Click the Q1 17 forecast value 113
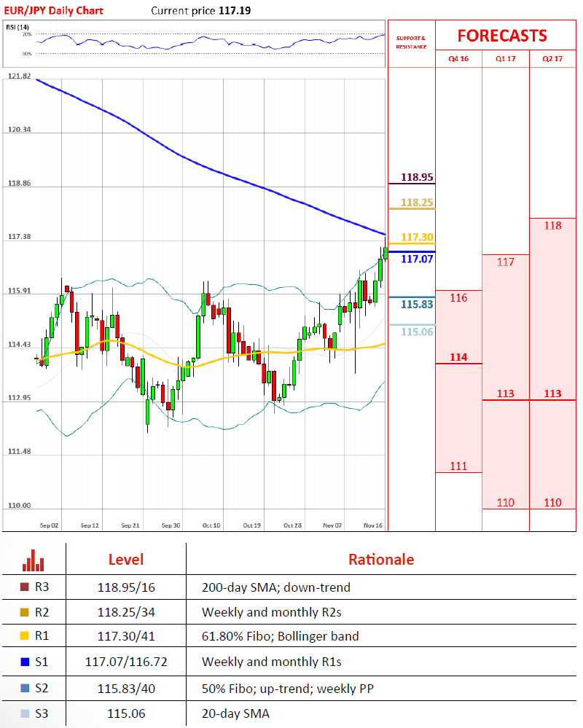583x728 pixels. [x=506, y=394]
